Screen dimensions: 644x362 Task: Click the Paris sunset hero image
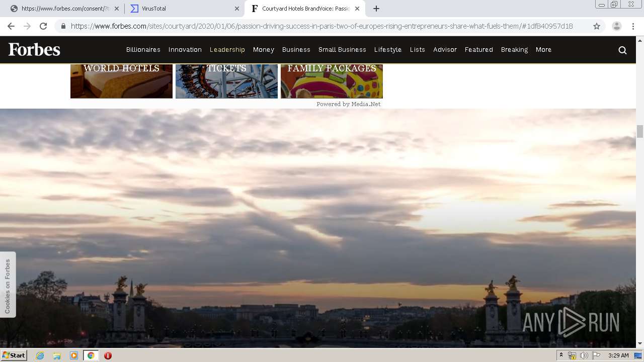pos(318,228)
